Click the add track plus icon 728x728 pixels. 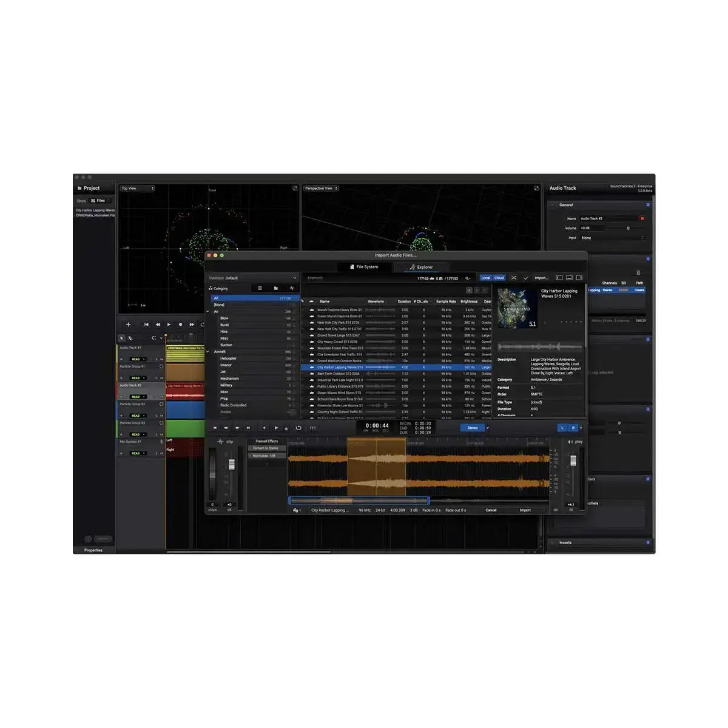tap(128, 324)
